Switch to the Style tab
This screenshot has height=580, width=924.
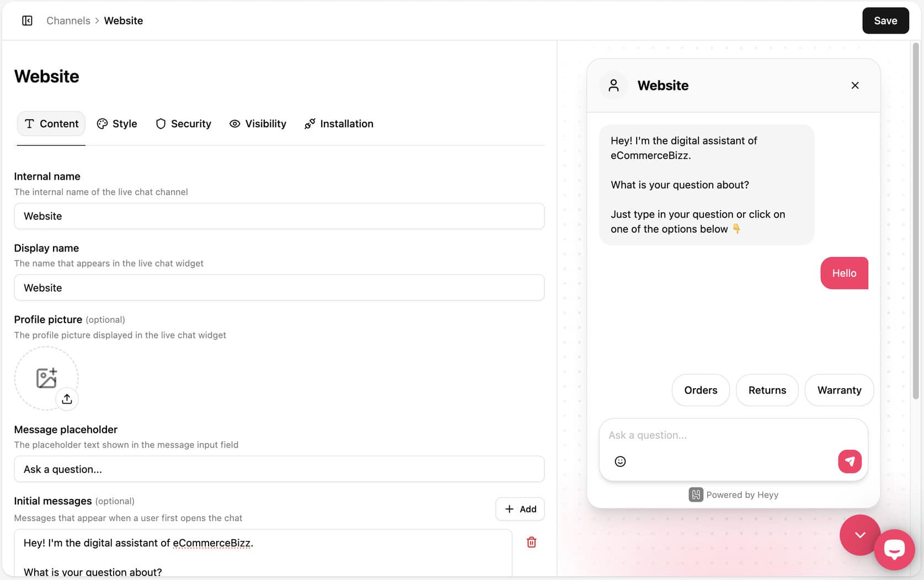(117, 123)
